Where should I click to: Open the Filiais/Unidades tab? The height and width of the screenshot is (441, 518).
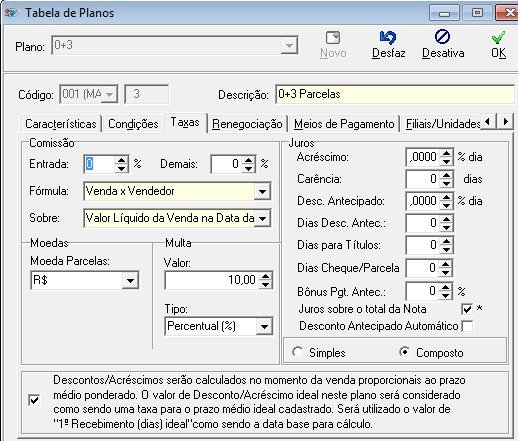click(x=442, y=124)
